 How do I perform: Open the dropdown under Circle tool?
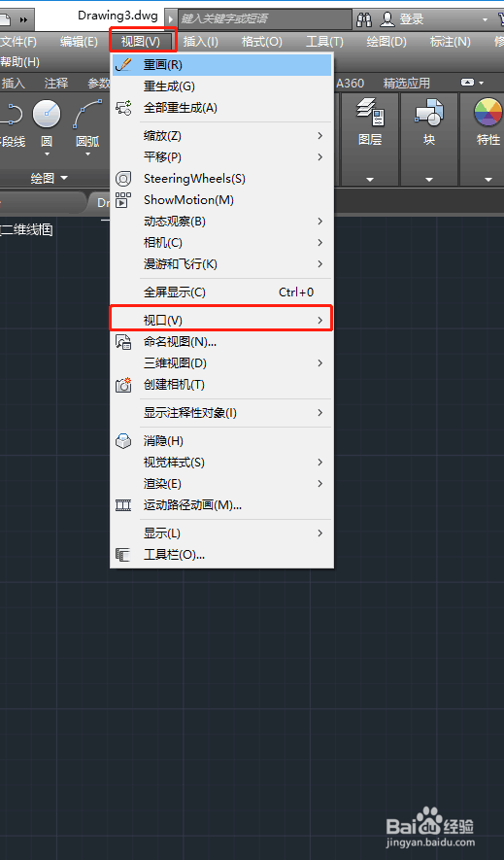(47, 155)
